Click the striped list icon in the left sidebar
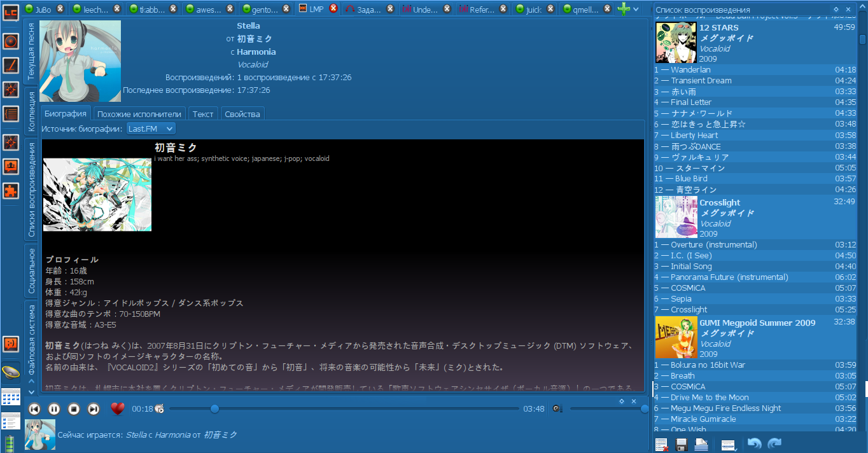This screenshot has width=868, height=453. 11,114
